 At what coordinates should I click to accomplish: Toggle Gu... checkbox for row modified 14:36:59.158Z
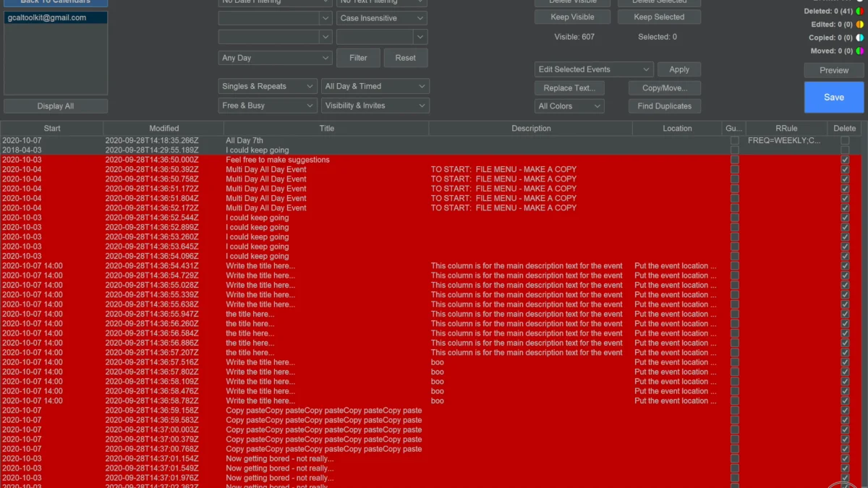pos(735,411)
